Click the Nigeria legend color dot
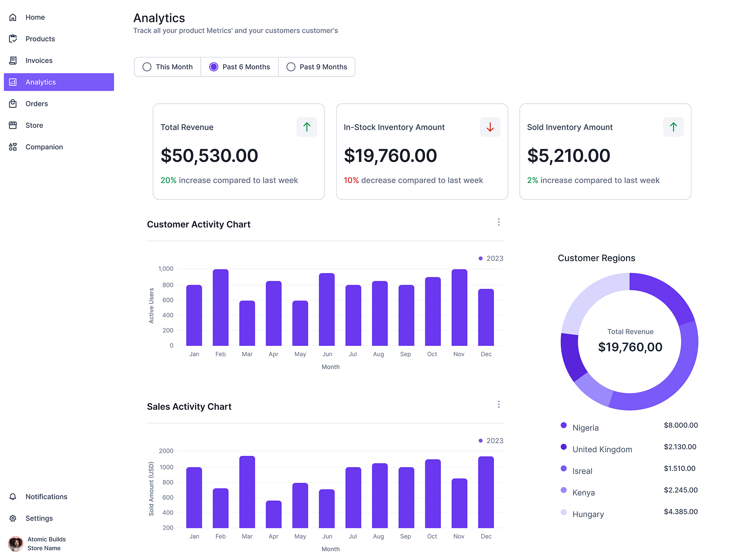Viewport: 747px width, 560px height. coord(564,425)
